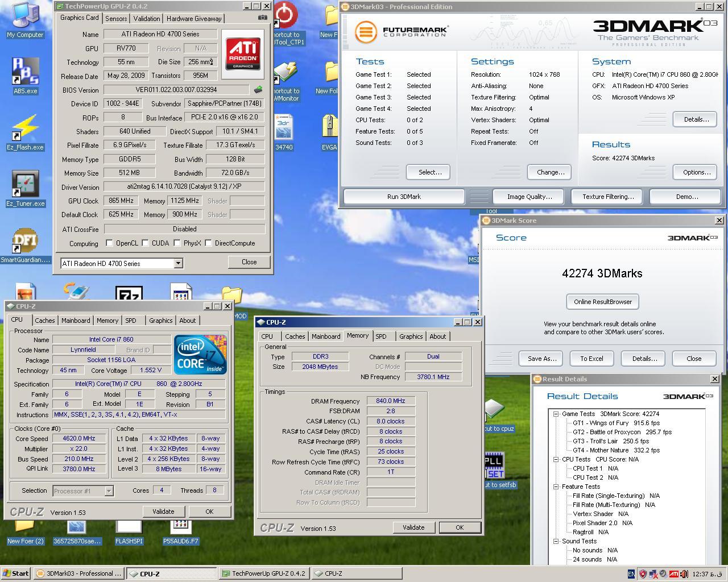This screenshot has height=582, width=728.
Task: Click DRAM Frequency 840.0 MHz field
Action: coord(390,401)
